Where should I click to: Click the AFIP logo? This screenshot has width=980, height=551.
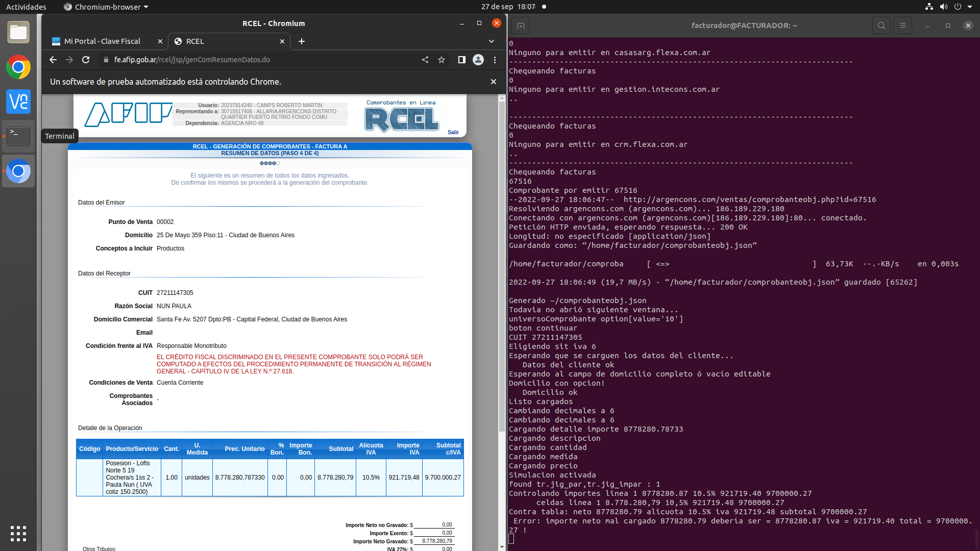(x=128, y=114)
